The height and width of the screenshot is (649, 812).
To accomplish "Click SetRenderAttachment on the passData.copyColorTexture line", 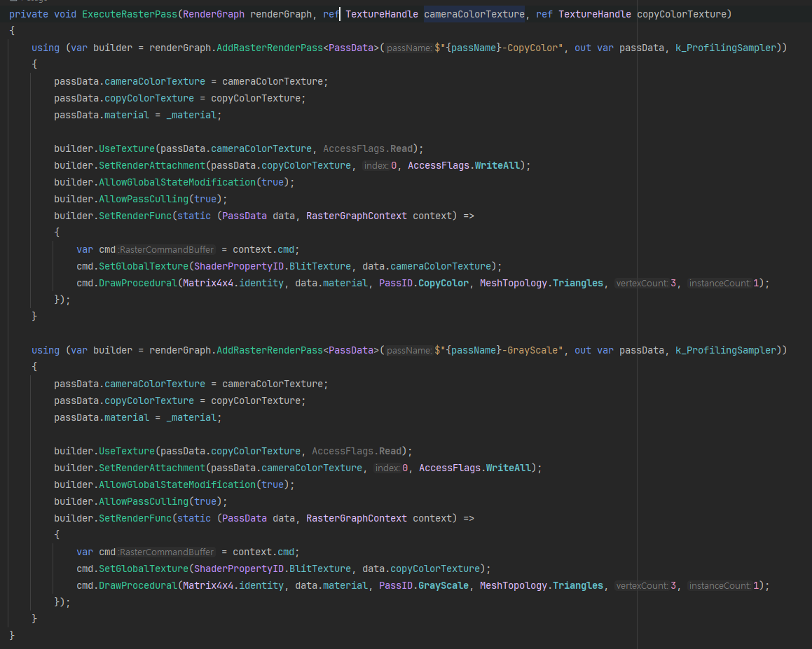I will click(x=152, y=165).
